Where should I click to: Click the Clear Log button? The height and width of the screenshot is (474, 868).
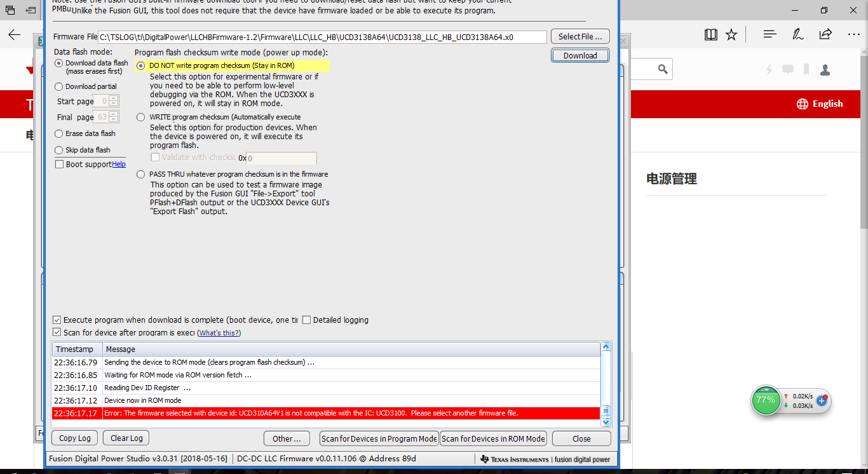click(x=127, y=438)
